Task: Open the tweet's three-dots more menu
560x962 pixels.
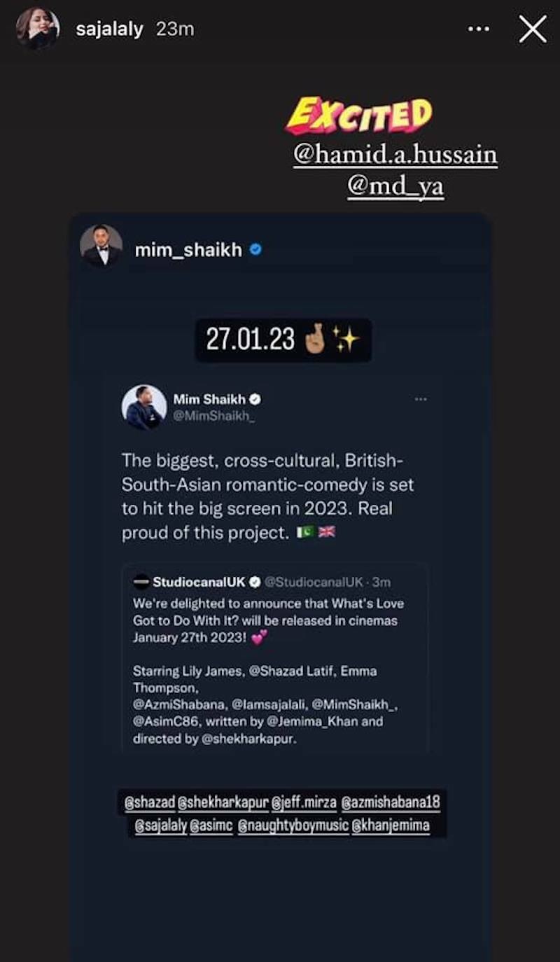Action: [x=421, y=399]
